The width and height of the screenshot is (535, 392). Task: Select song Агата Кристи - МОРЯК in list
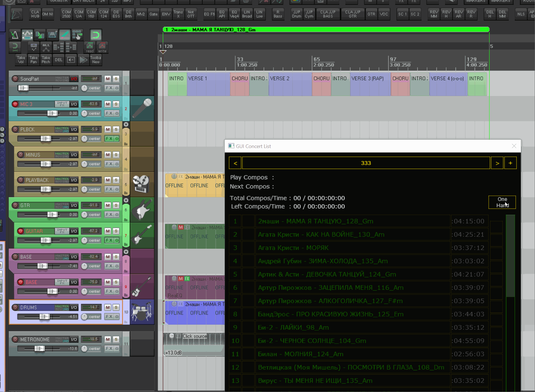point(293,248)
